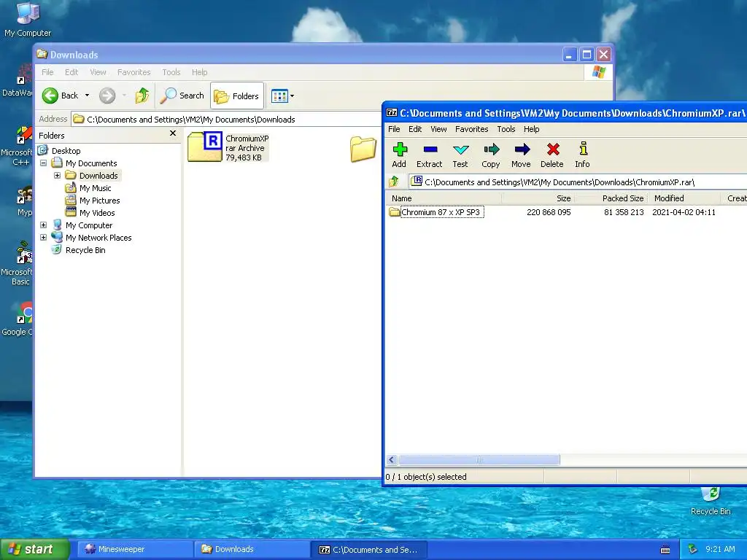Screen dimensions: 747x560
Task: Open the View menu in 7-Zip
Action: pos(438,129)
